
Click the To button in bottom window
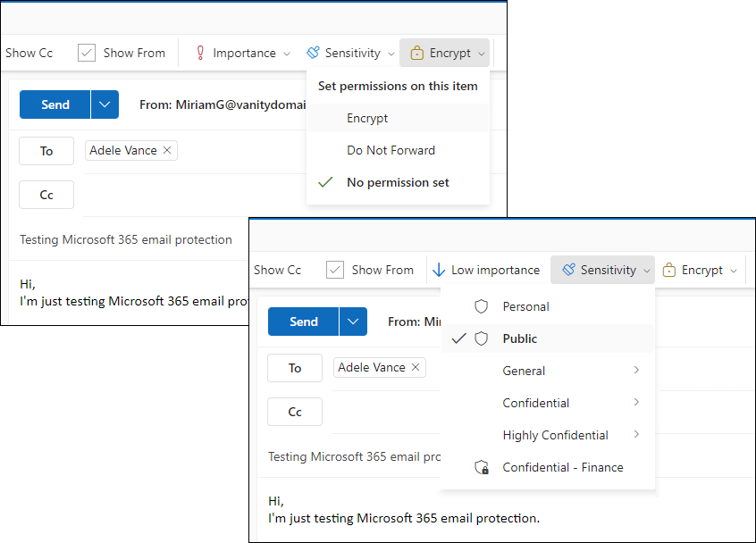point(295,368)
